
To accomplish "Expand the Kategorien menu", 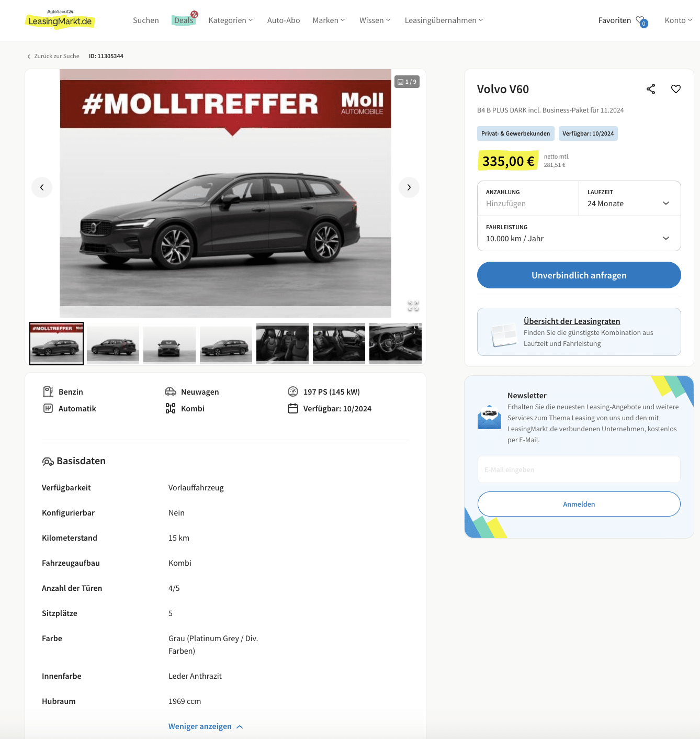I will click(231, 20).
